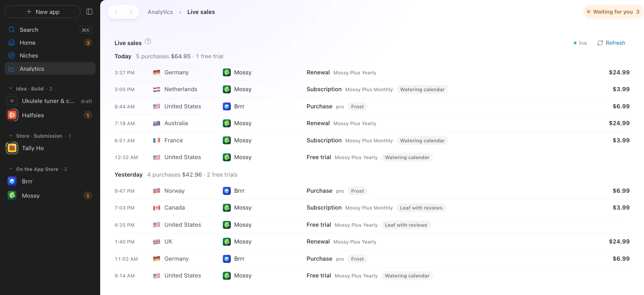Go back with the left arrow
Image resolution: width=644 pixels, height=295 pixels.
[x=116, y=12]
